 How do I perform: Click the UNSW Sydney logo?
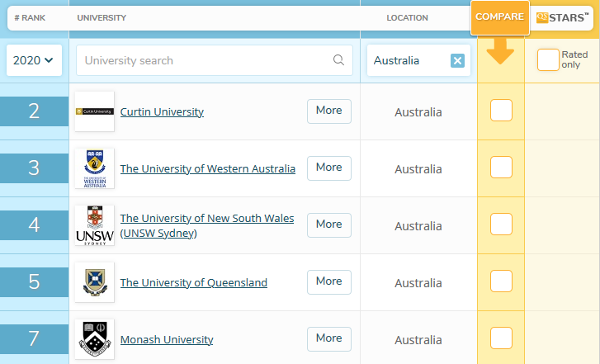pyautogui.click(x=94, y=225)
